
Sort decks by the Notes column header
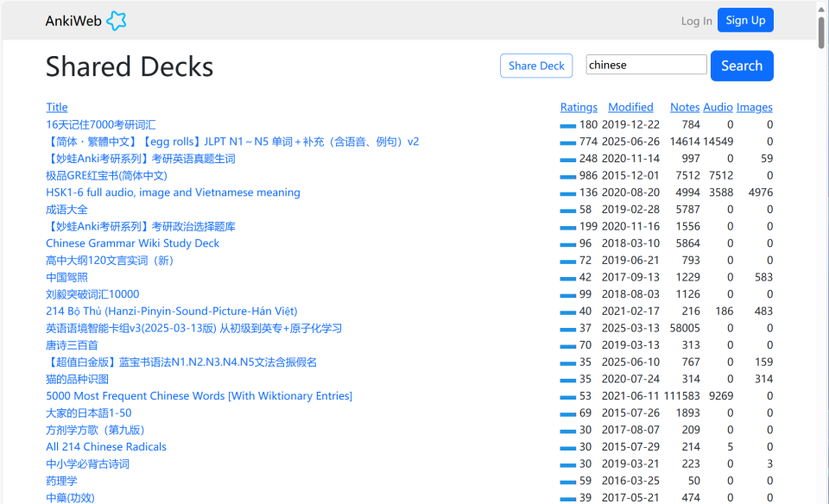[x=685, y=107]
